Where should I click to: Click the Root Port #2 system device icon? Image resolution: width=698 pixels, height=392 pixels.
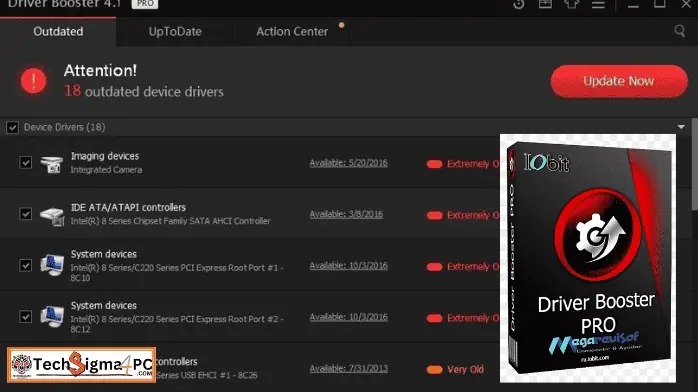coord(52,316)
